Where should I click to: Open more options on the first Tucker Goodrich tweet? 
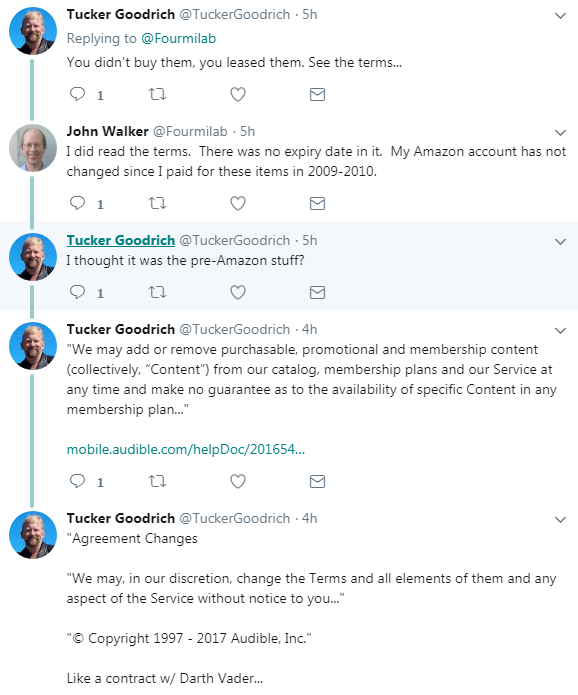click(561, 16)
